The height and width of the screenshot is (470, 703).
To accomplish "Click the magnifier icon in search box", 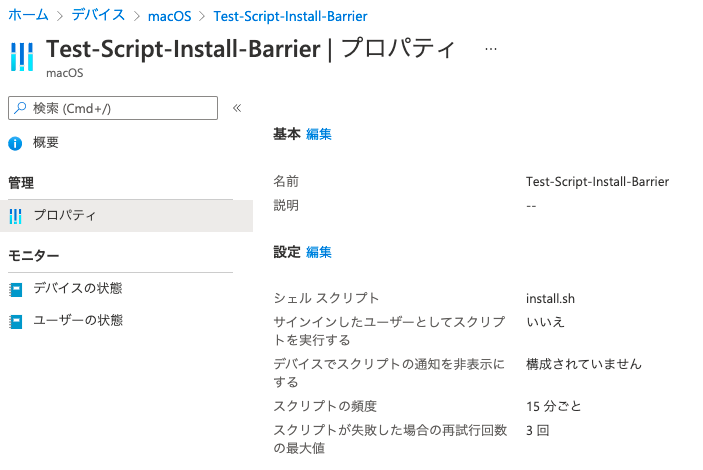I will 20,108.
